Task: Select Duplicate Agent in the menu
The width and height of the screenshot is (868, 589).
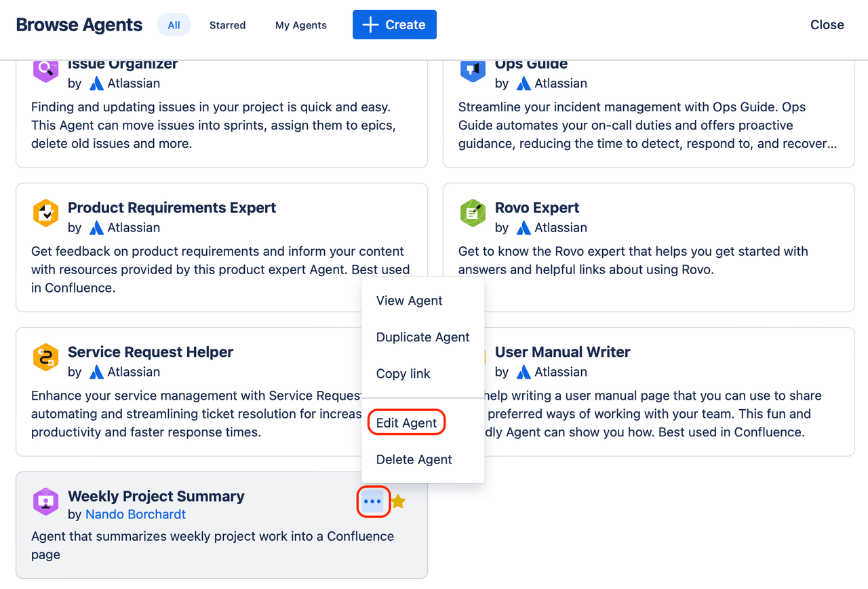Action: [422, 337]
